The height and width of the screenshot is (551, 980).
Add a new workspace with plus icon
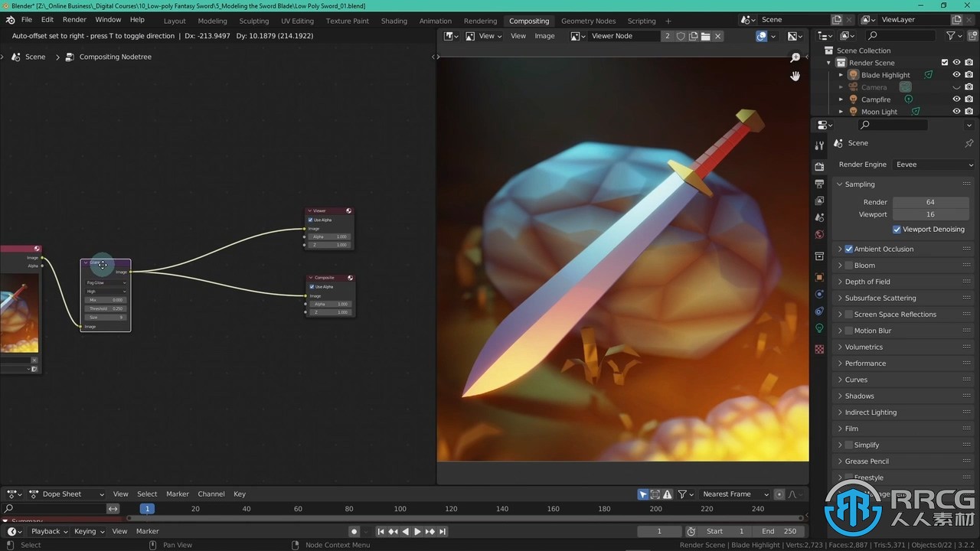pos(668,21)
